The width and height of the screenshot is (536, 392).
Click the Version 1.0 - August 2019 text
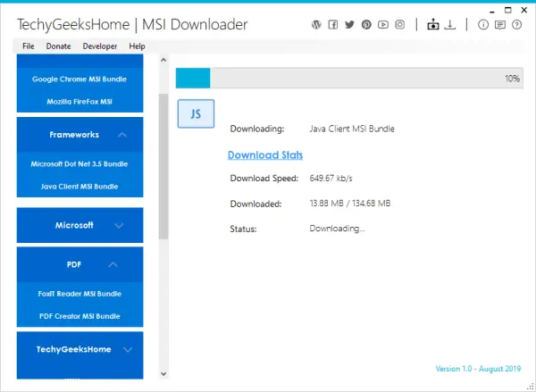point(478,369)
